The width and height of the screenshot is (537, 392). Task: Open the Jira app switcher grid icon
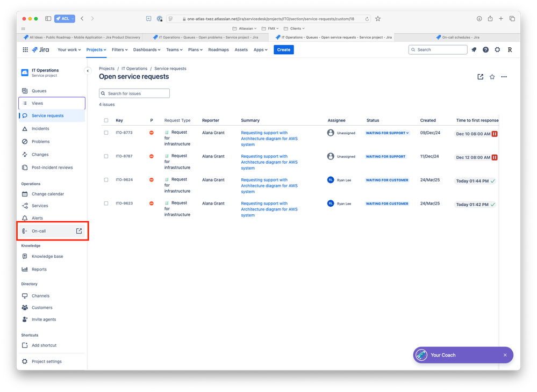(25, 49)
